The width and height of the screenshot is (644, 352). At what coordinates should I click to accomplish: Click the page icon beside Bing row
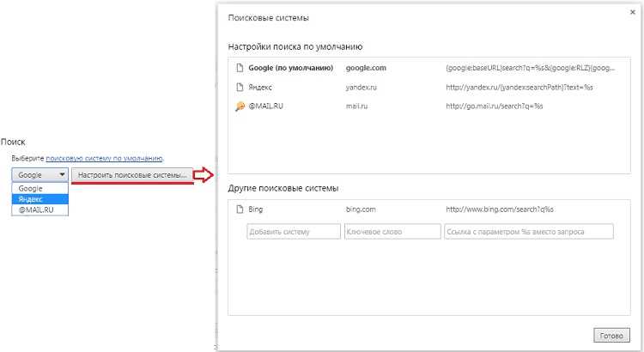click(x=240, y=209)
